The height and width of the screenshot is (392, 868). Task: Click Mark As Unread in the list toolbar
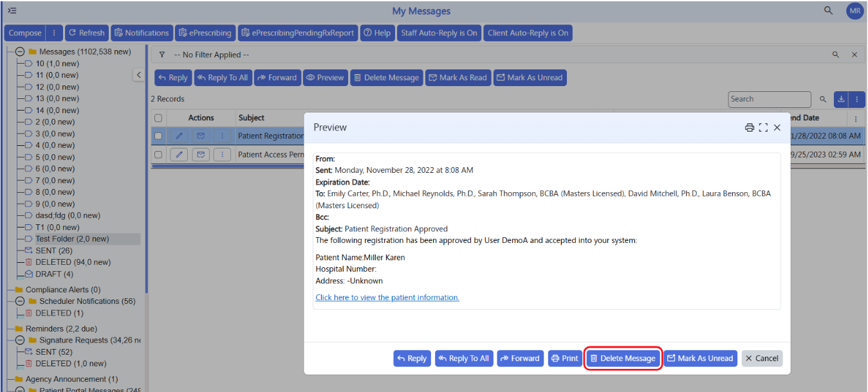point(530,78)
